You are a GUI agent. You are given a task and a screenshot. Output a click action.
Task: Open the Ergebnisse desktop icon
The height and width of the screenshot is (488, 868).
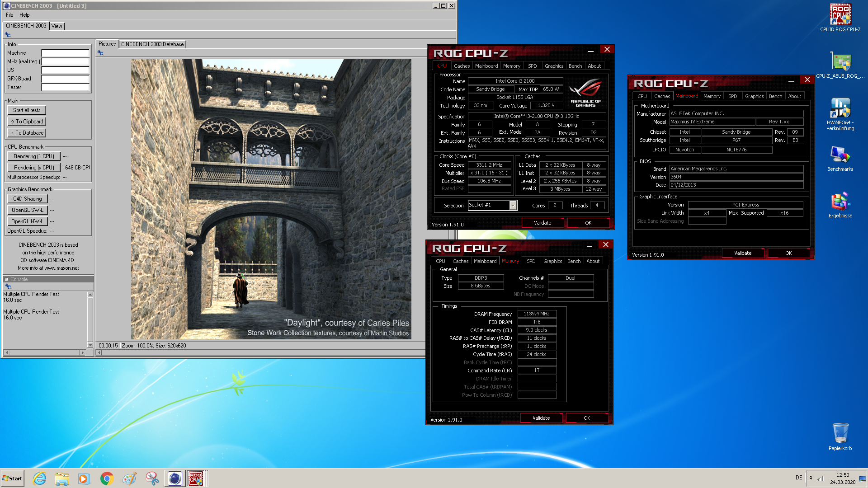pyautogui.click(x=840, y=205)
